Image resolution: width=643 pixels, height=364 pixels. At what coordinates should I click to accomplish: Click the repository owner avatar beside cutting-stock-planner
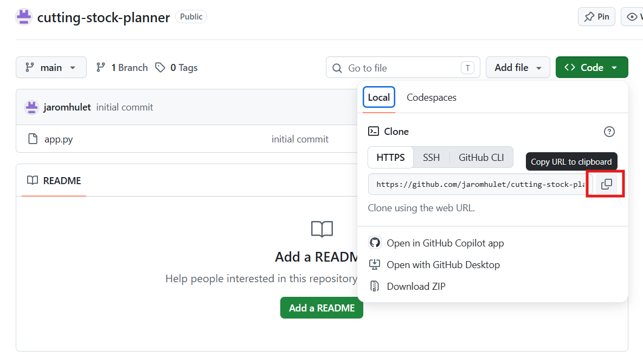click(x=24, y=17)
